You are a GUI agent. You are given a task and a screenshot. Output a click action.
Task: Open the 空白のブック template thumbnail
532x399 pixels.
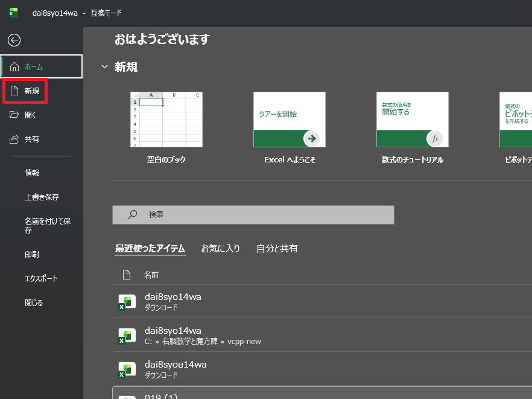tap(166, 120)
